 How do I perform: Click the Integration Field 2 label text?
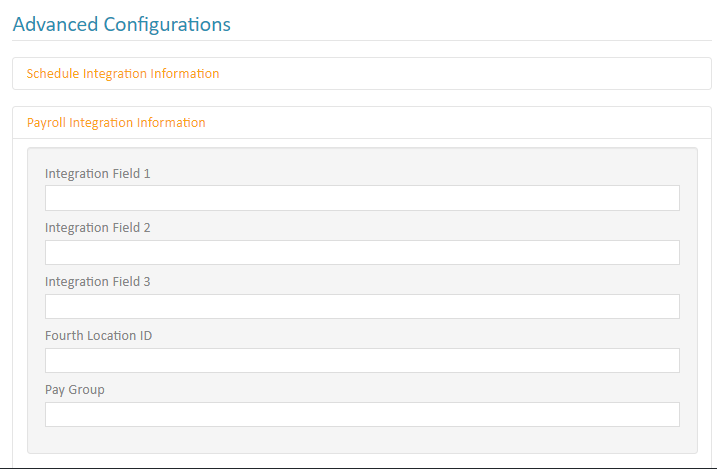(97, 228)
